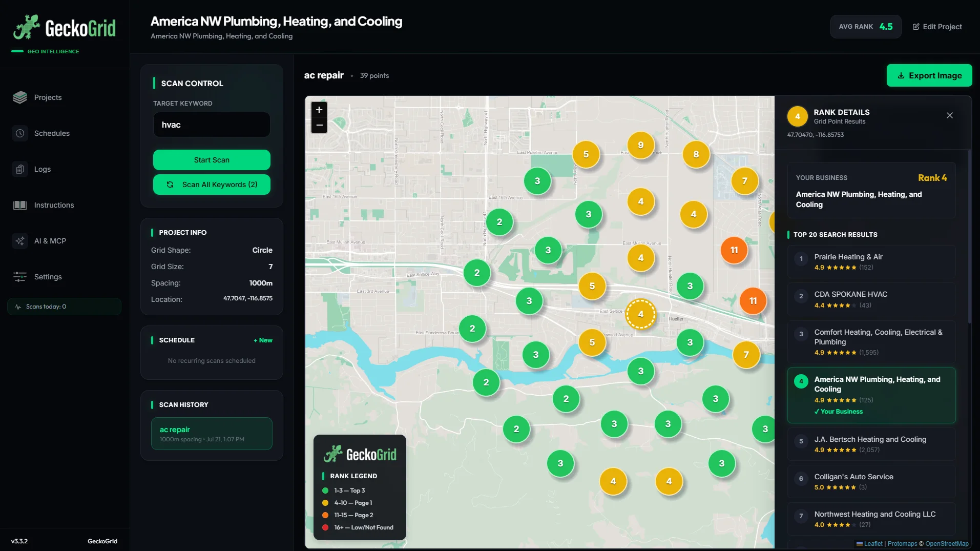This screenshot has height=551, width=980.
Task: Zoom out the map with minus button
Action: tap(319, 125)
